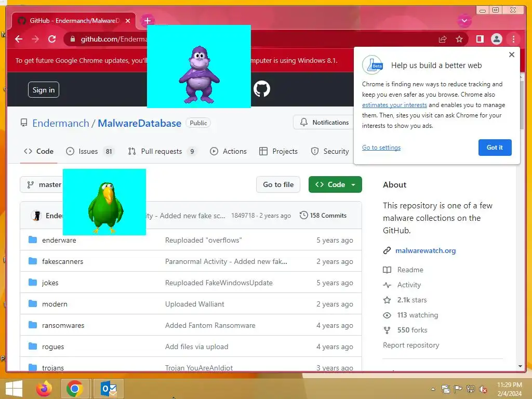Open the tab search dropdown arrow
532x399 pixels.
click(x=464, y=21)
